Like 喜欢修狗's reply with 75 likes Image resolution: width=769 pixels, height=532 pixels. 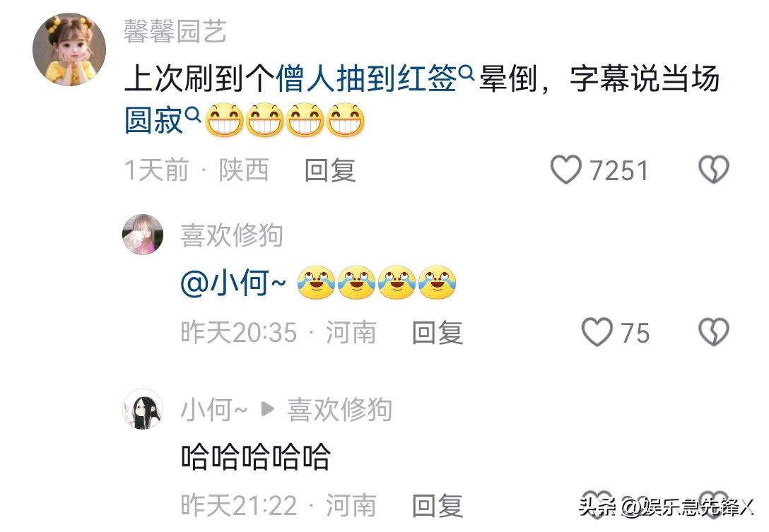(x=597, y=332)
